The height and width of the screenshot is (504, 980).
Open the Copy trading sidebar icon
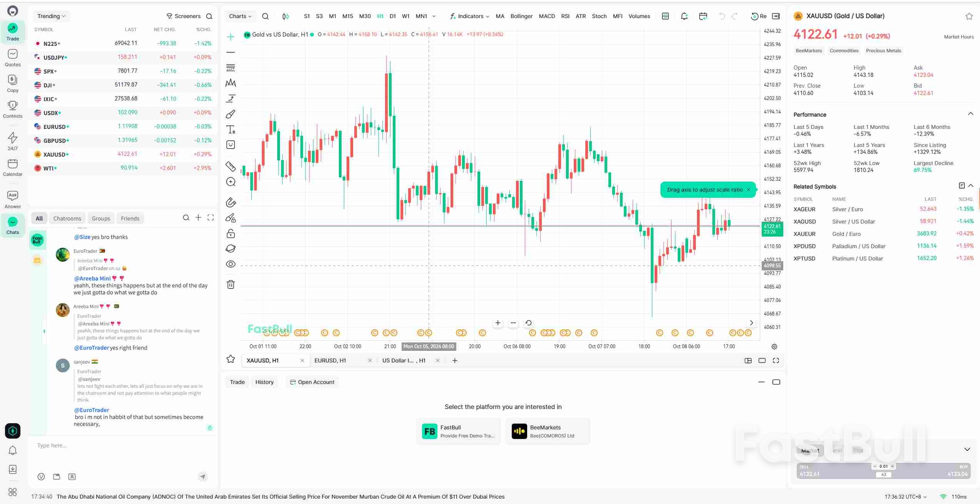(13, 84)
